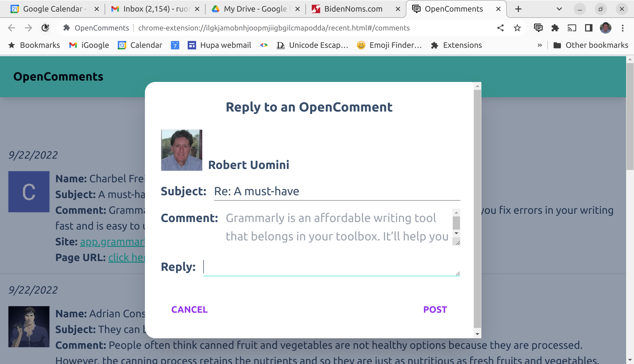Viewport: 634px width, 364px height.
Task: Open the iGoogle bookmark
Action: pyautogui.click(x=89, y=45)
